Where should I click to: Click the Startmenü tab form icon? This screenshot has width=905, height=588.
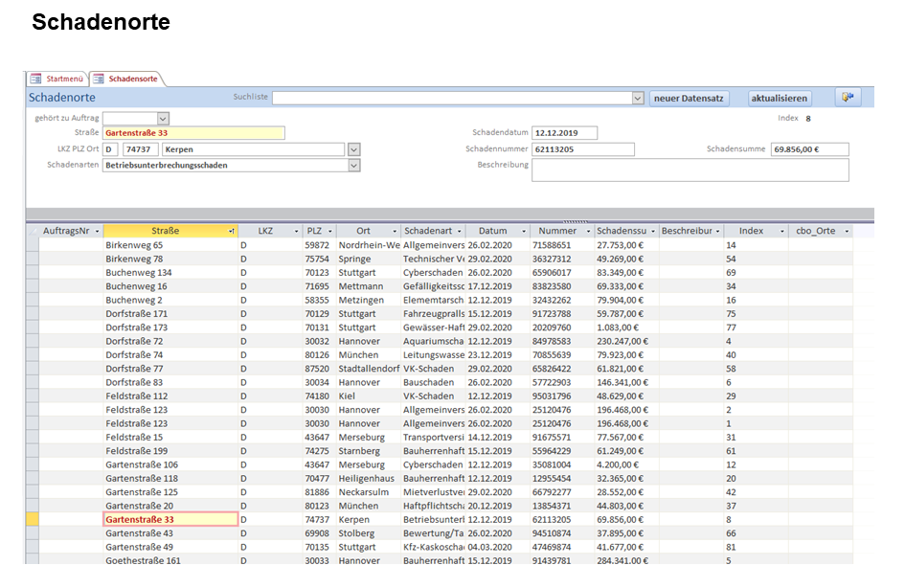coord(36,79)
